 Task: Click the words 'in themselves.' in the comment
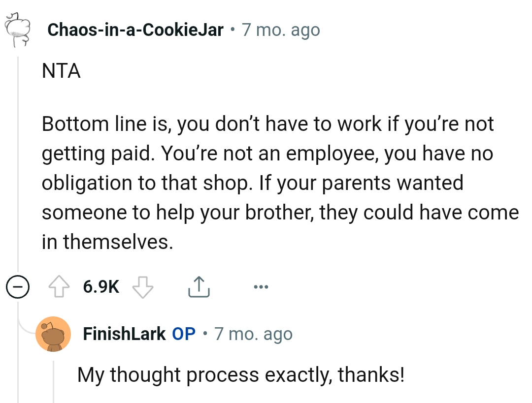107,242
